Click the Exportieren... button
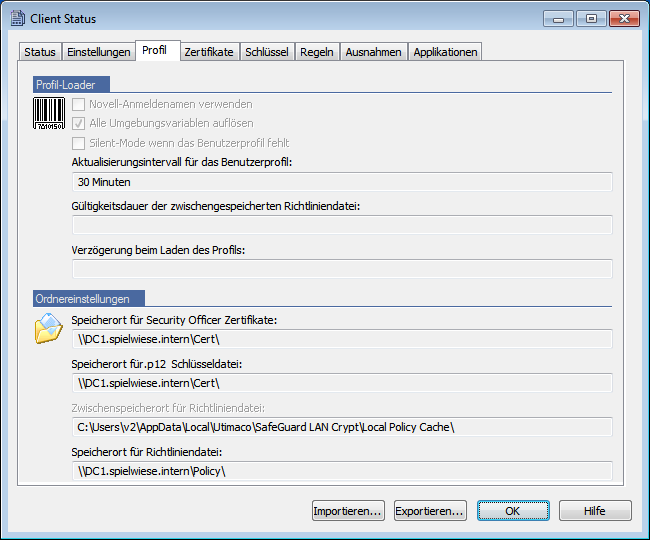This screenshot has width=650, height=540. [x=430, y=511]
